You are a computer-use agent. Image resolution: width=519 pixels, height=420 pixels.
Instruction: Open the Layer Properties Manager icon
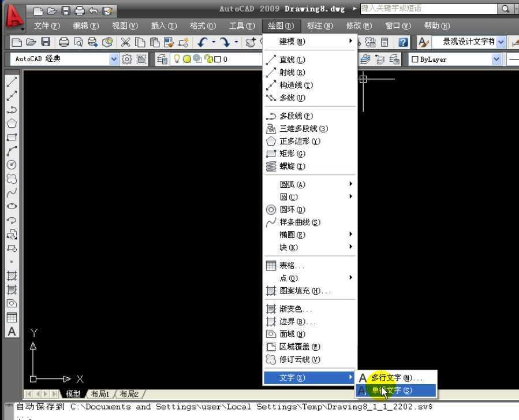(162, 60)
